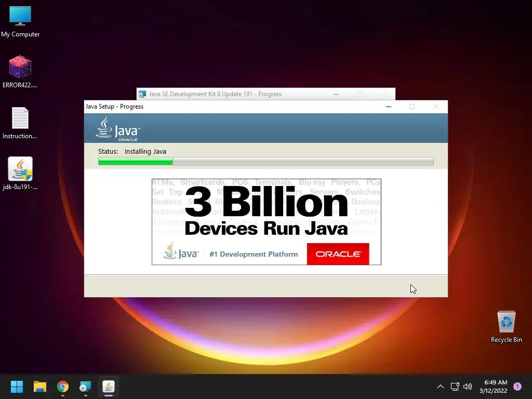
Task: Select the Recycle Bin icon
Action: pyautogui.click(x=506, y=326)
